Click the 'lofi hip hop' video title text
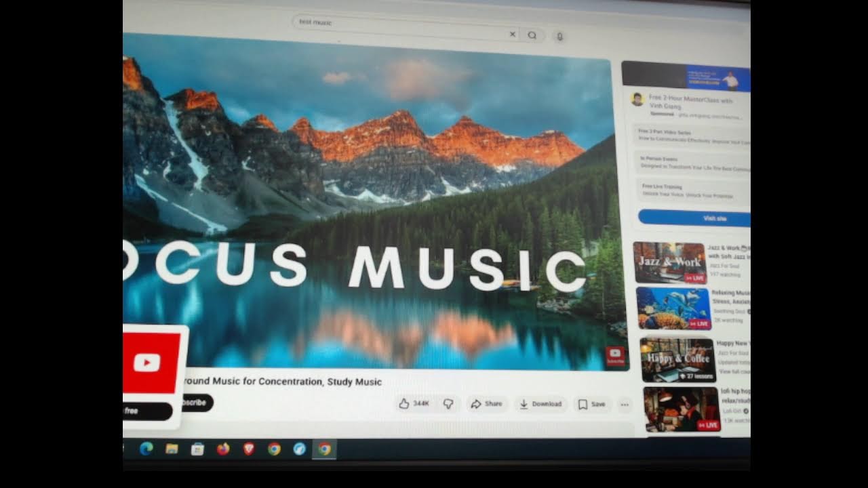 pos(736,396)
